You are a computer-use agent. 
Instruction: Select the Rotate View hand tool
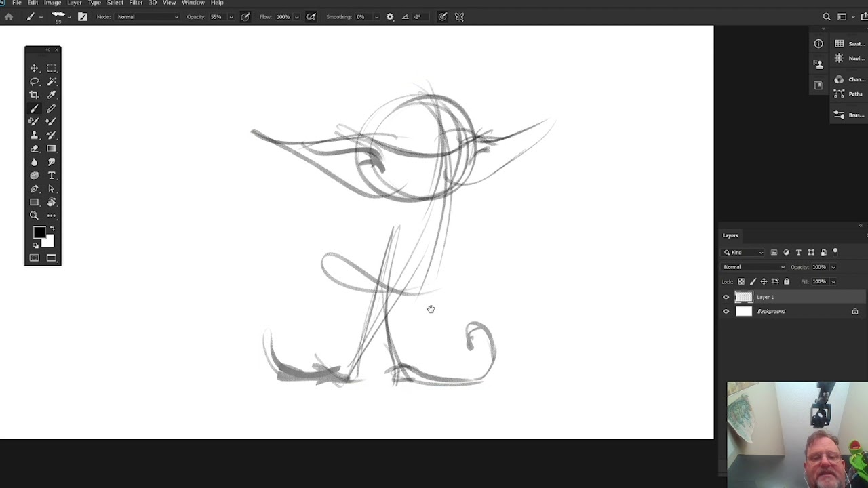(x=52, y=202)
